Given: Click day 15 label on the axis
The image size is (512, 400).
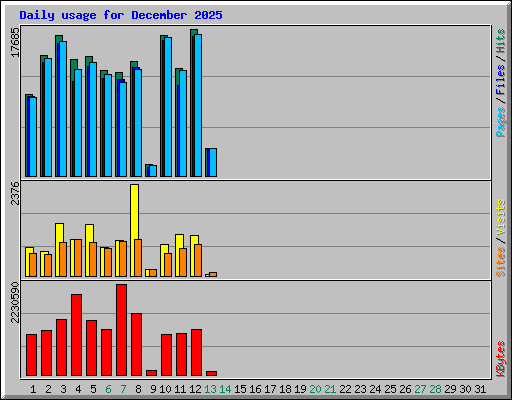Looking at the screenshot, I should 240,389.
